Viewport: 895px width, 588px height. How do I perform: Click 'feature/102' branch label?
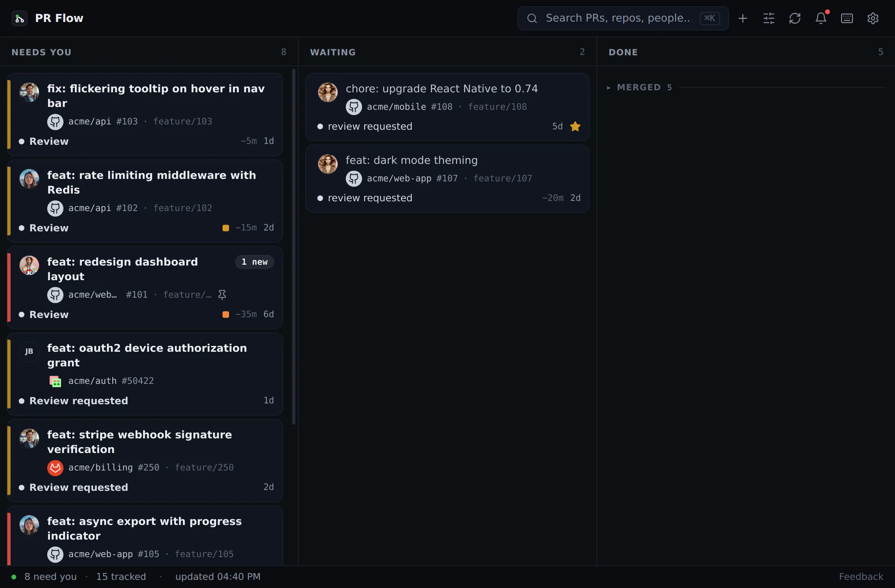tap(183, 208)
